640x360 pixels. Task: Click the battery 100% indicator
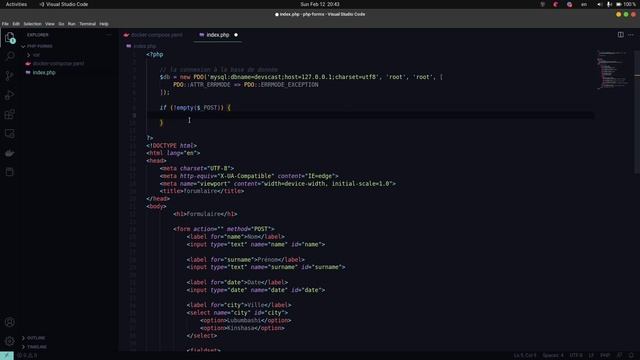pyautogui.click(x=626, y=4)
